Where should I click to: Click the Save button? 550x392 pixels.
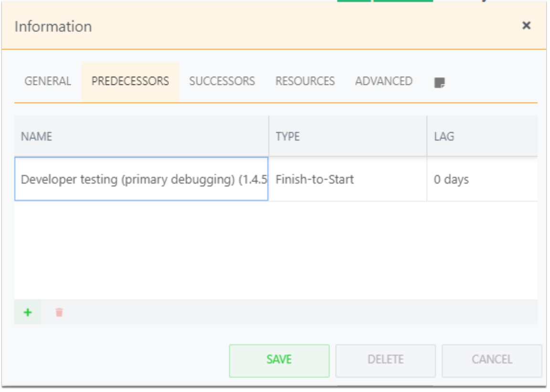[x=279, y=361]
